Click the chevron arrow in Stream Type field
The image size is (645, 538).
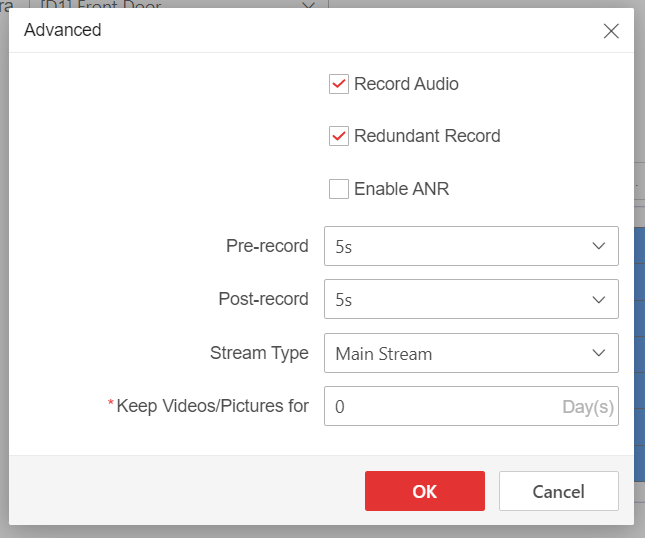click(x=599, y=353)
